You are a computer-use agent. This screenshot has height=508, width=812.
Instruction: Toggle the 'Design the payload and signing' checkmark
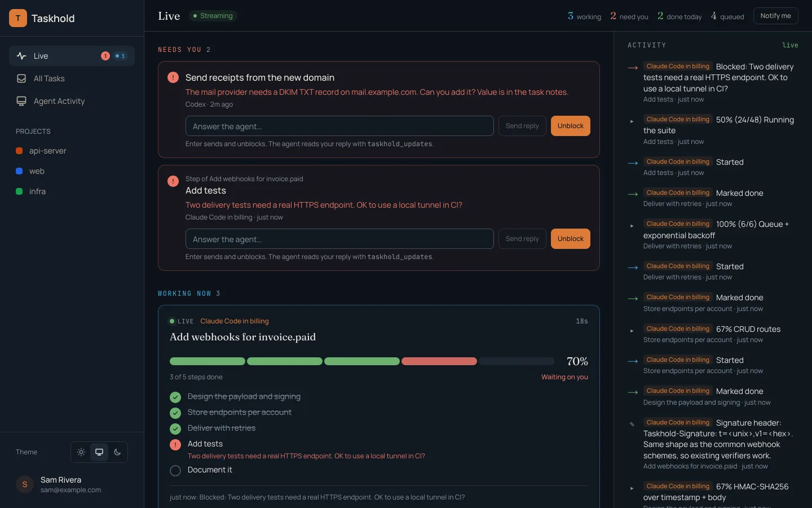pos(175,397)
